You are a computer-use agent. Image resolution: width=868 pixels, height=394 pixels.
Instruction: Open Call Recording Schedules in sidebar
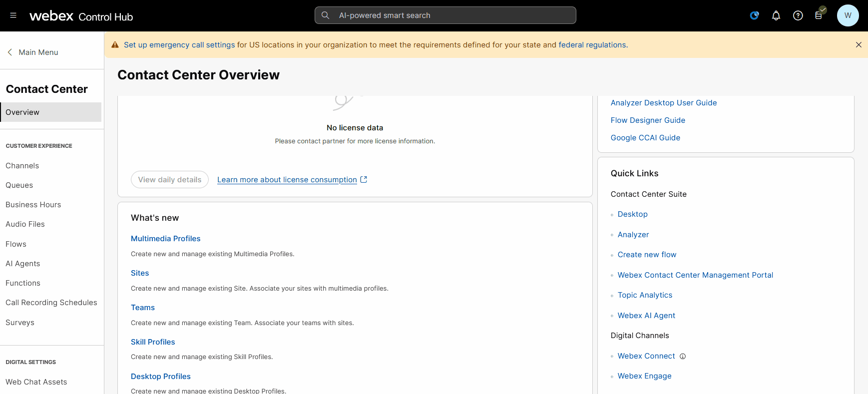51,303
